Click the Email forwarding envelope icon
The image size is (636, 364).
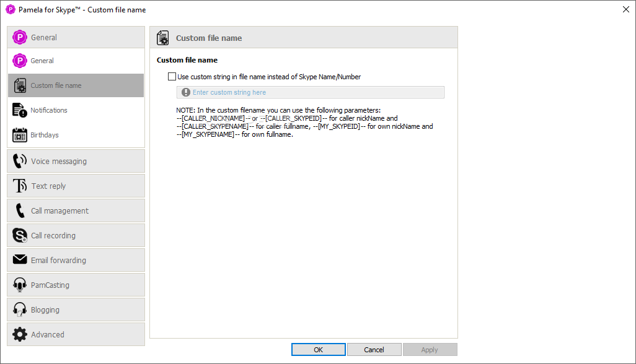(x=19, y=259)
